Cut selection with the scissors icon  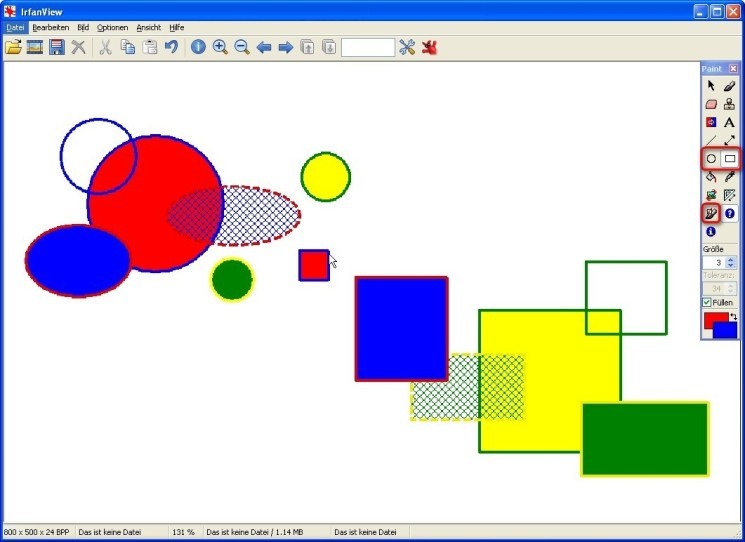105,47
